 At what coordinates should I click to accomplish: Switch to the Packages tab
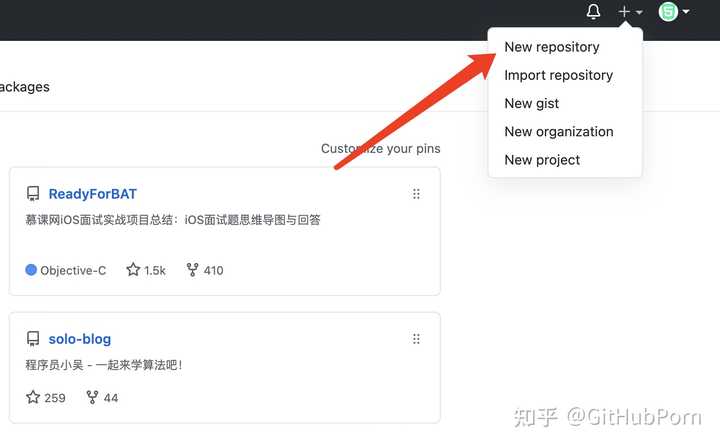[x=25, y=87]
